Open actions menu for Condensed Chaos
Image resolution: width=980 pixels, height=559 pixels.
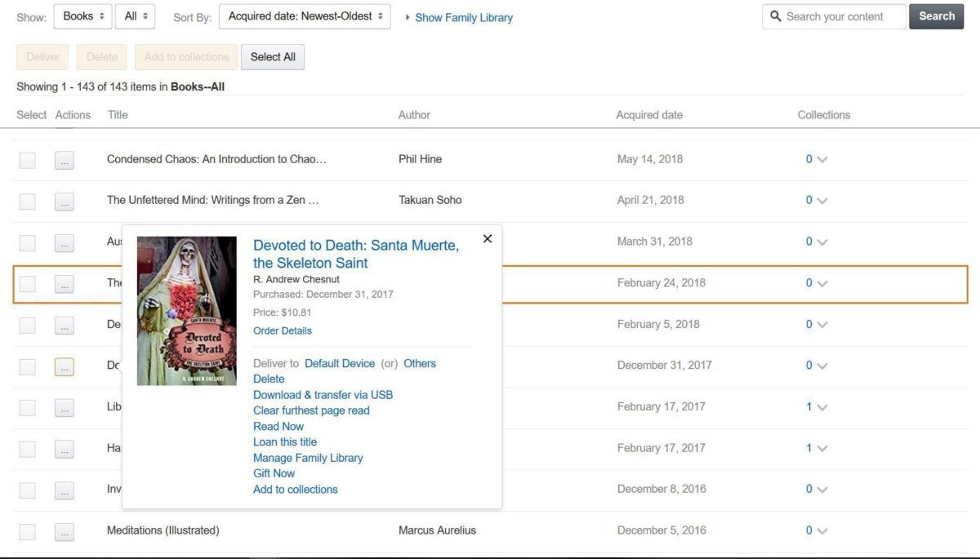[x=65, y=160]
